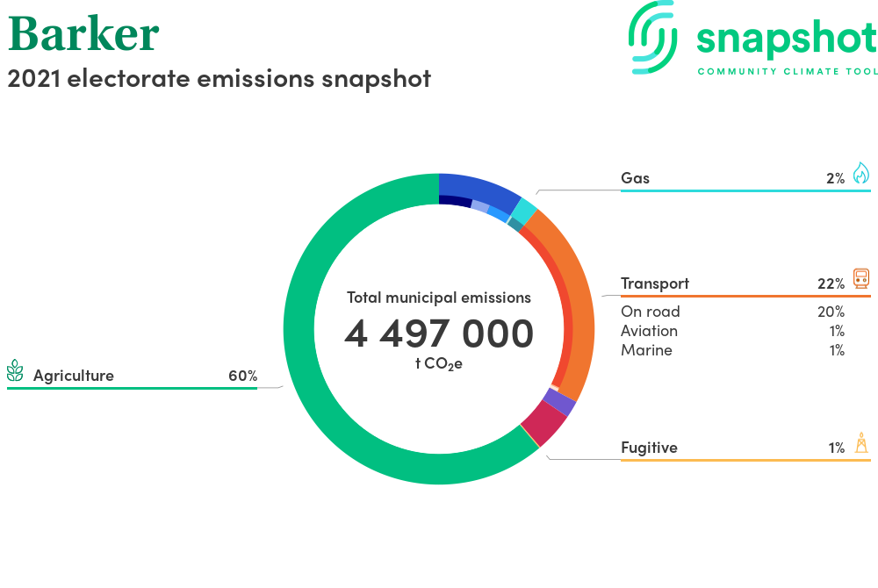Viewport: 878px width, 588px height.
Task: Click the Agriculture category label
Action: 74,376
